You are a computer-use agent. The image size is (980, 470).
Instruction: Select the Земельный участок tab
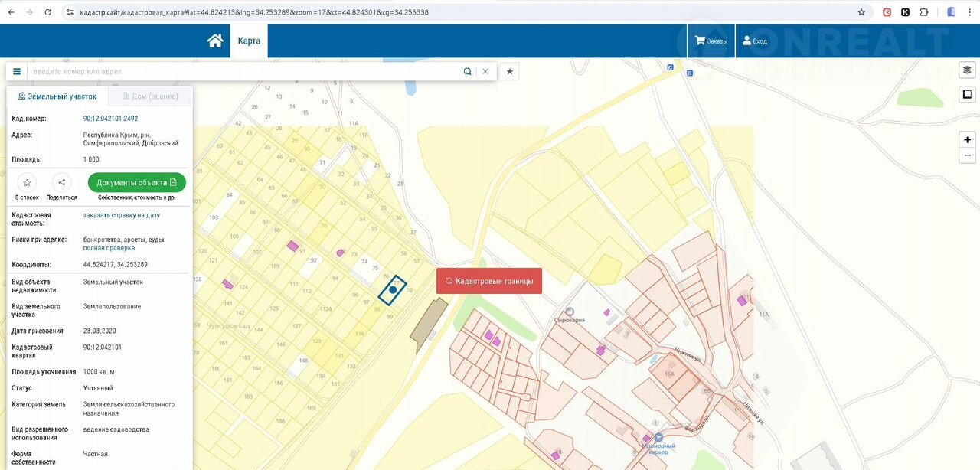pos(57,96)
